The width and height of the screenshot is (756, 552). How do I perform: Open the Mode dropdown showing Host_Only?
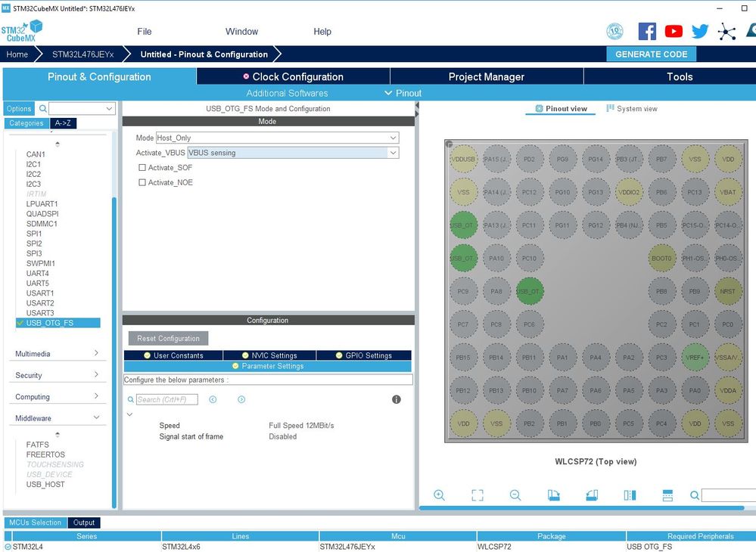277,138
